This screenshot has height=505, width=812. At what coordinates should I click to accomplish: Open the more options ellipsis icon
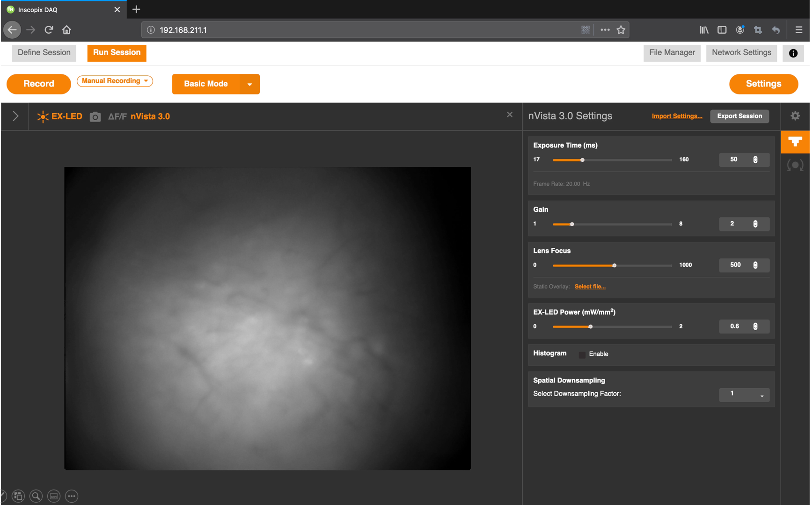[72, 496]
